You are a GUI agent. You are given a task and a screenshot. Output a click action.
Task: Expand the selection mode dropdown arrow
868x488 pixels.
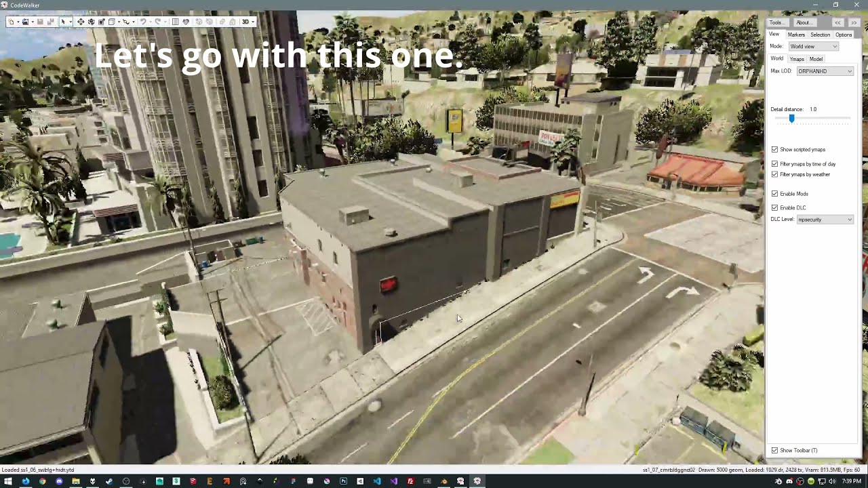pos(71,22)
